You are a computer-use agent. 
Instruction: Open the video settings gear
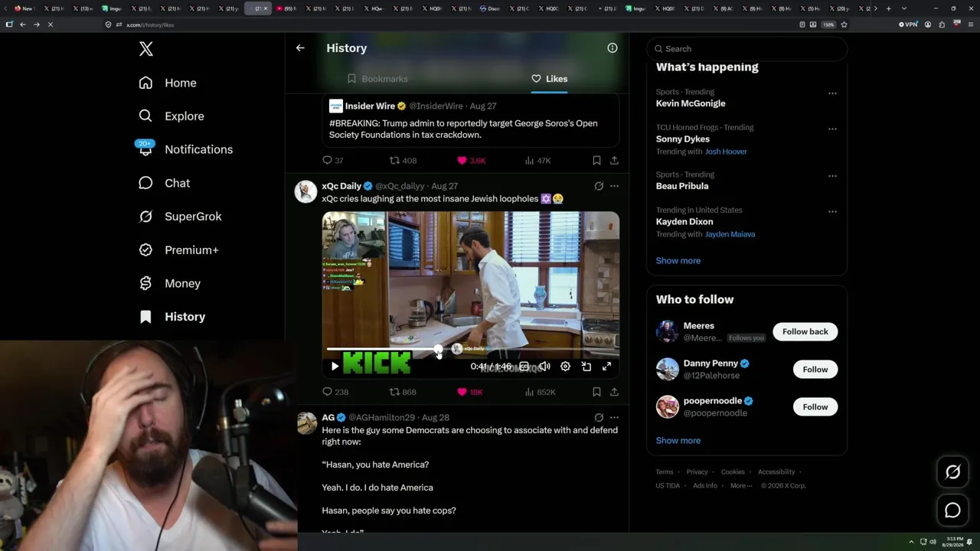pos(565,367)
